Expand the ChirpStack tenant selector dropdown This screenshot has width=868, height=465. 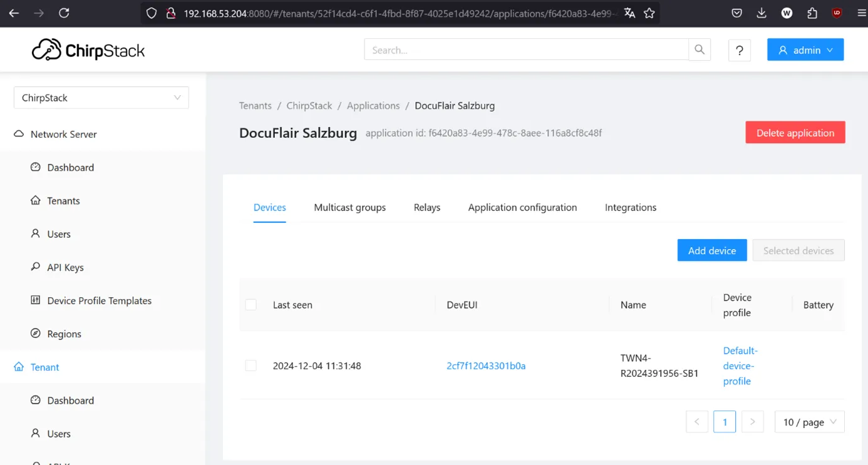pyautogui.click(x=101, y=98)
